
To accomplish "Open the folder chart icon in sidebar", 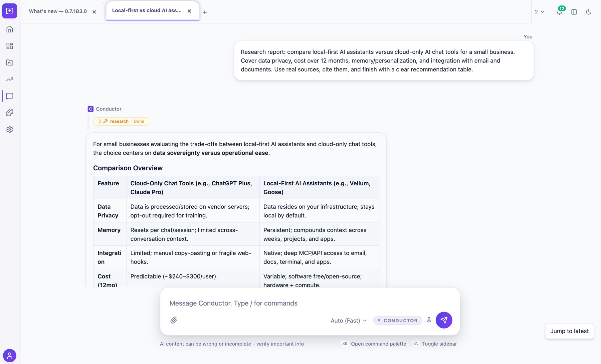I will pos(10,63).
